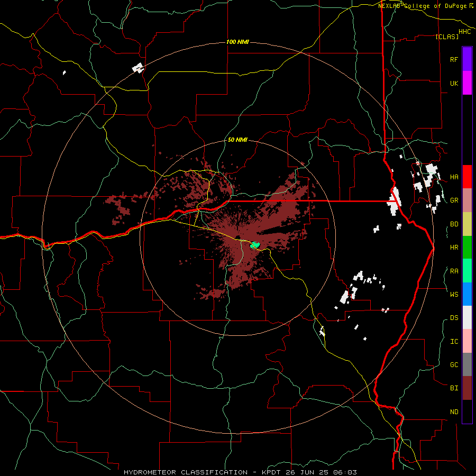The height and width of the screenshot is (476, 476).
Task: Click the 'RF' legend label text
Action: 454,59
